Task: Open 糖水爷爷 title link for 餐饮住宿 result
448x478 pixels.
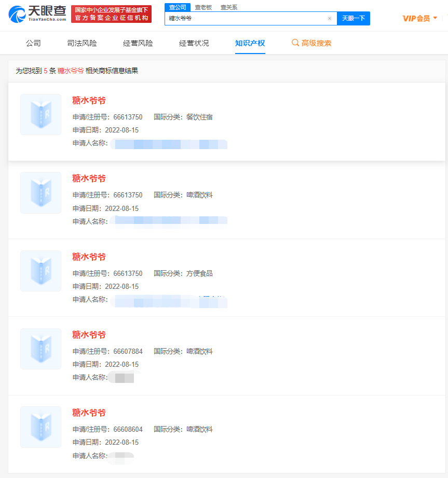Action: 89,100
